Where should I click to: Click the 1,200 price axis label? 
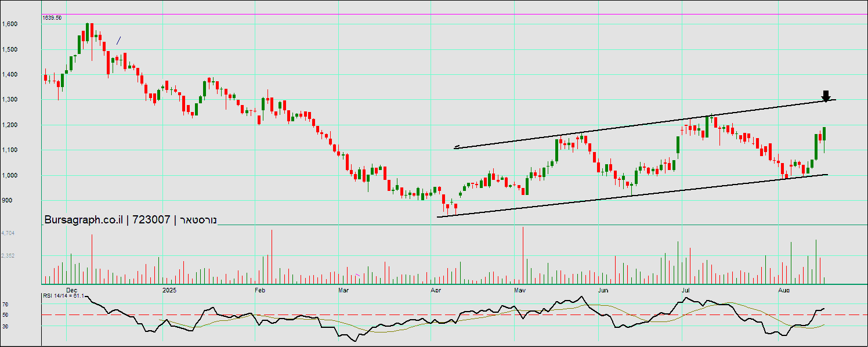(9, 125)
